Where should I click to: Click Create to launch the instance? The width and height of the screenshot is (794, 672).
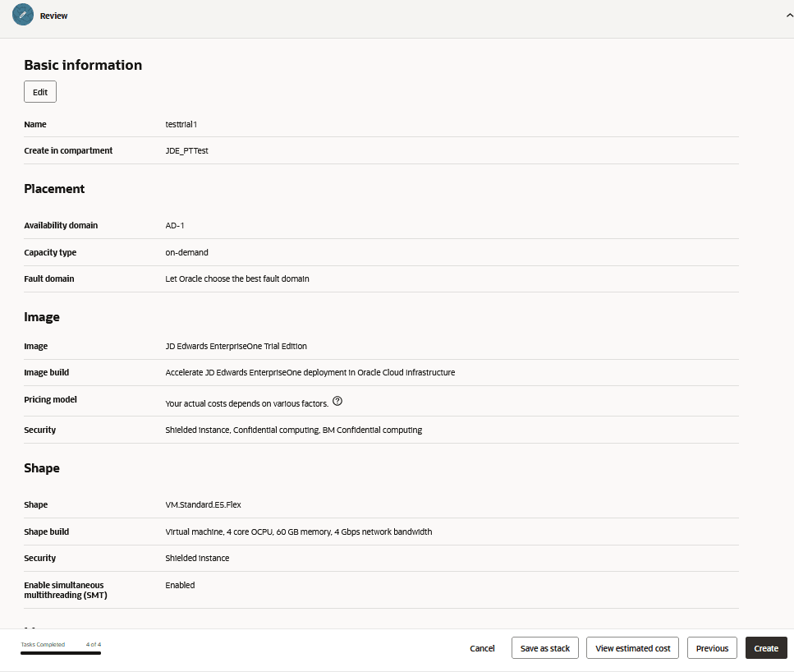point(766,648)
